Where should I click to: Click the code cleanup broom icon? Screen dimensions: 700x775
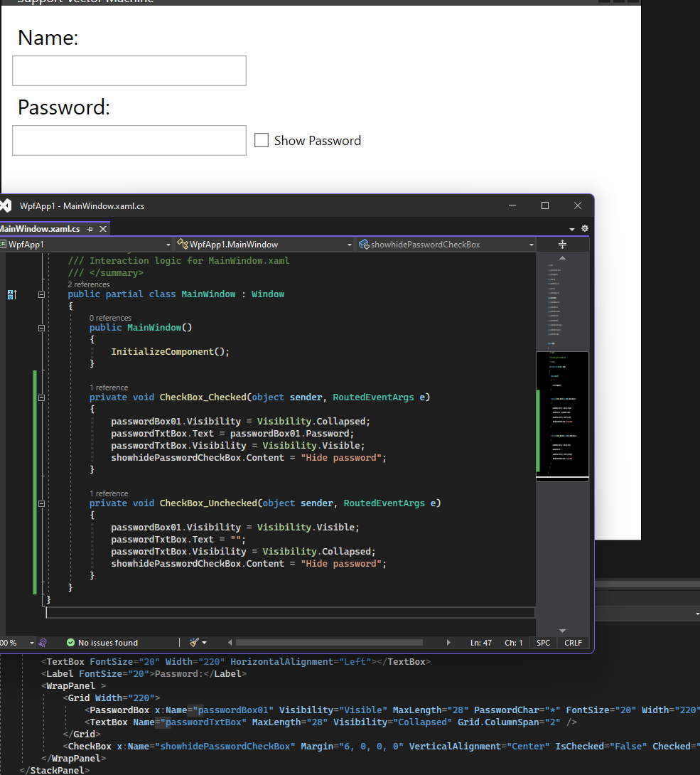[x=194, y=643]
